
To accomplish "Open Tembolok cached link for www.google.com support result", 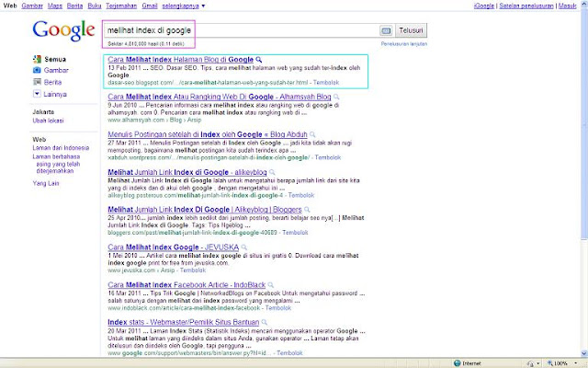I will pos(290,353).
